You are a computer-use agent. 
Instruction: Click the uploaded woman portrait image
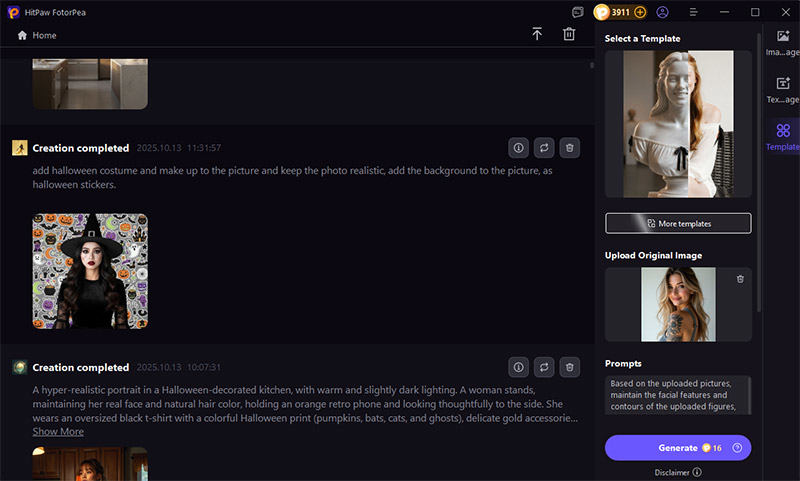point(678,305)
